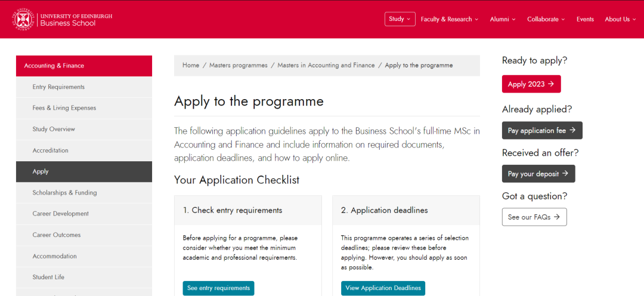Click the View Application Deadlines button

(x=383, y=288)
